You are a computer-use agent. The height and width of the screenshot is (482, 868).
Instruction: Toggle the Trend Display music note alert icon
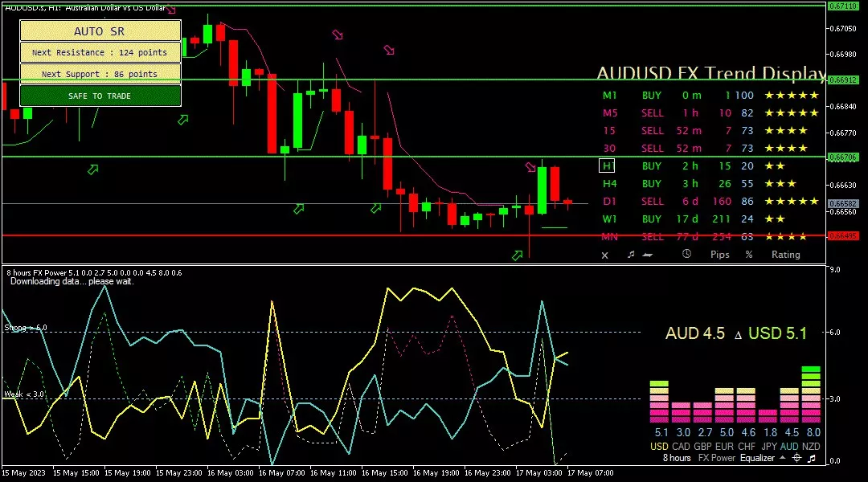point(631,255)
